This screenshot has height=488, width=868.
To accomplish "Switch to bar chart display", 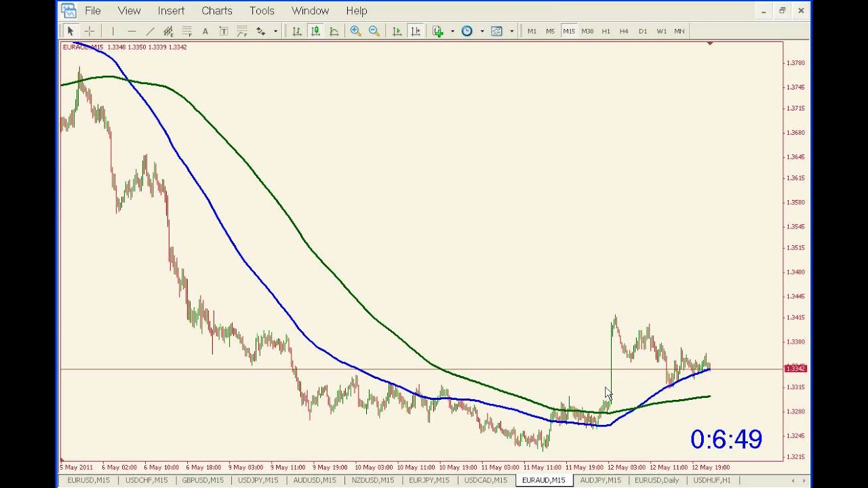I will coord(296,31).
